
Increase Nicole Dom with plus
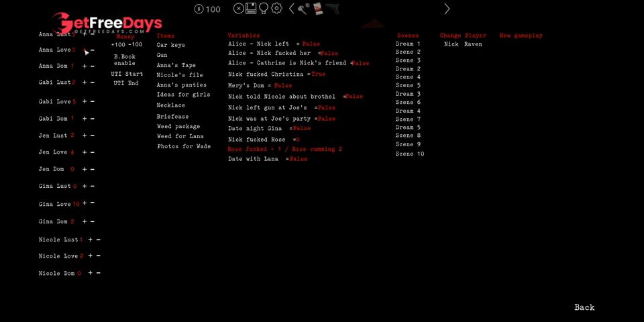[91, 273]
